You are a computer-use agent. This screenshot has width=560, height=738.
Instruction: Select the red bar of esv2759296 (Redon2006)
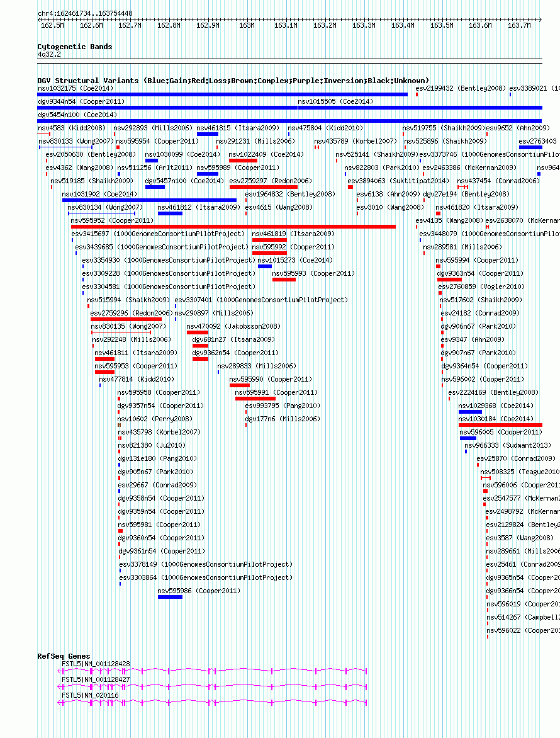[126, 320]
